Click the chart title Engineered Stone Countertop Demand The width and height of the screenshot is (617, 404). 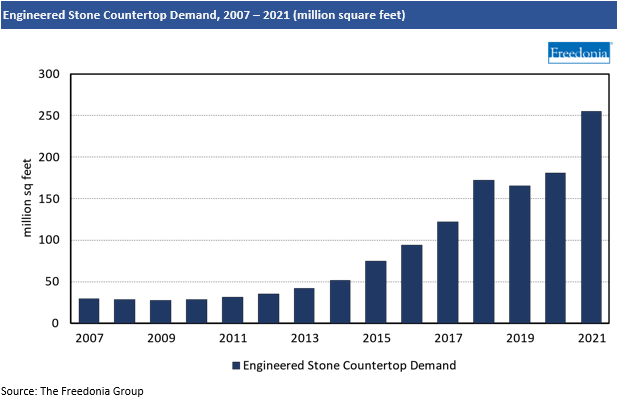pos(204,15)
